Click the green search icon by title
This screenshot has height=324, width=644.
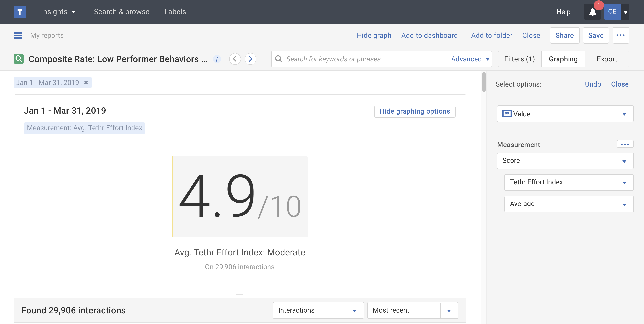click(x=18, y=59)
